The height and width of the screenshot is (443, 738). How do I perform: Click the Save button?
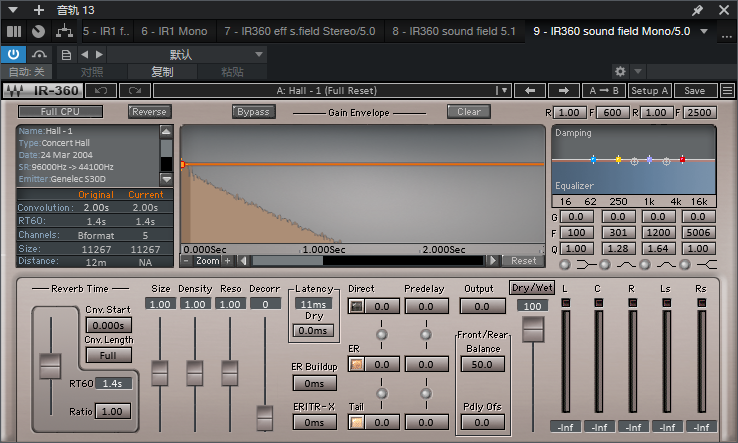click(x=694, y=90)
